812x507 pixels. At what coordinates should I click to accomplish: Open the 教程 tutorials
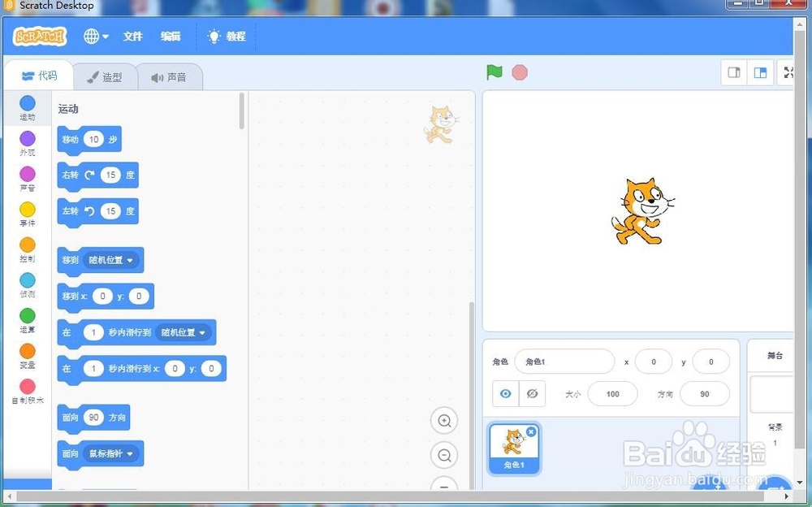pos(227,37)
